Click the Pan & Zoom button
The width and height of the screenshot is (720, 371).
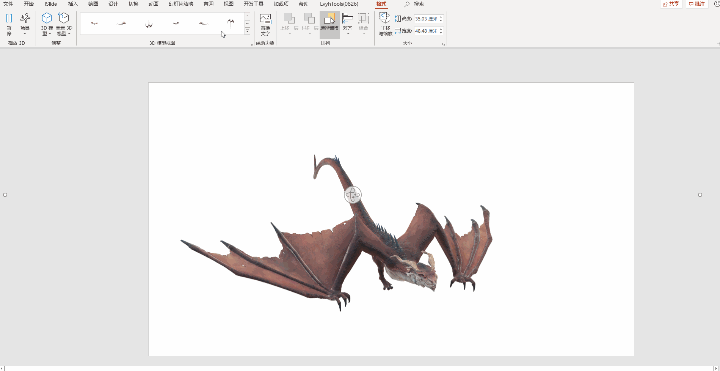[x=384, y=24]
